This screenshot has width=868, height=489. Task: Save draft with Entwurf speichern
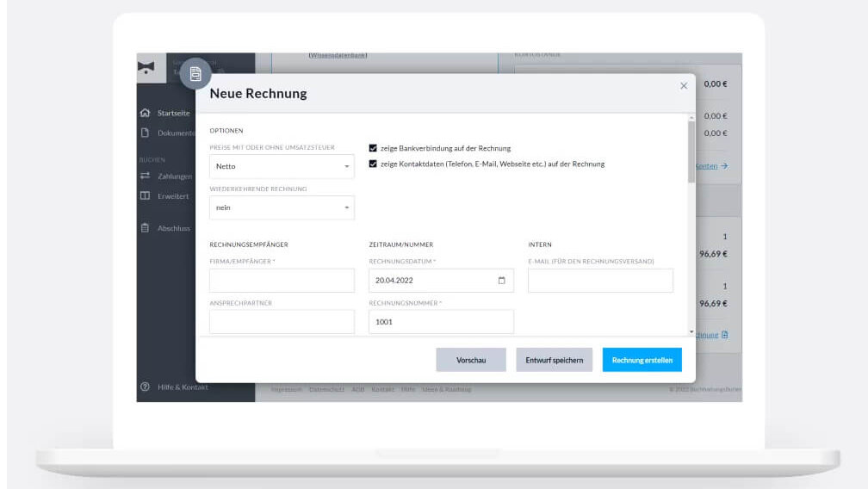[554, 360]
